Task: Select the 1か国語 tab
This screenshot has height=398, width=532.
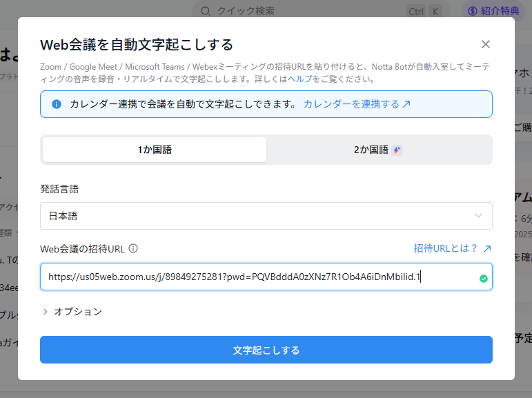Action: pos(154,150)
